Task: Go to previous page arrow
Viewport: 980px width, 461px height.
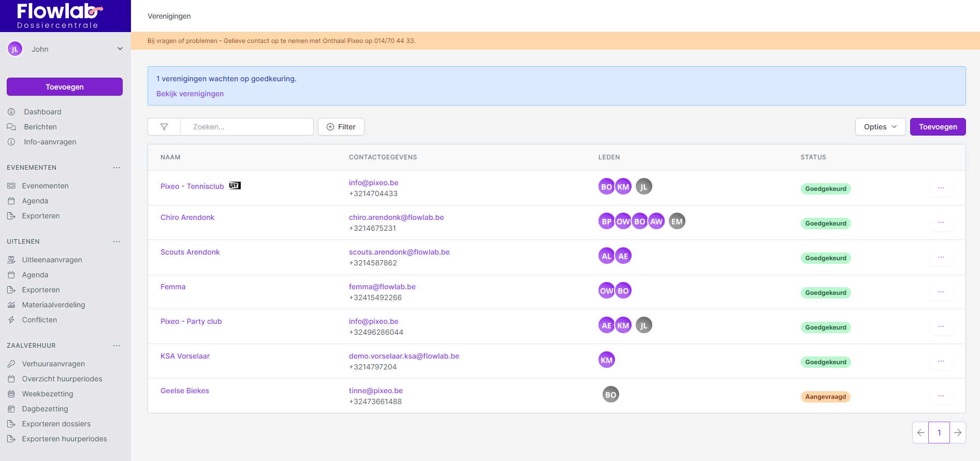Action: [x=920, y=433]
